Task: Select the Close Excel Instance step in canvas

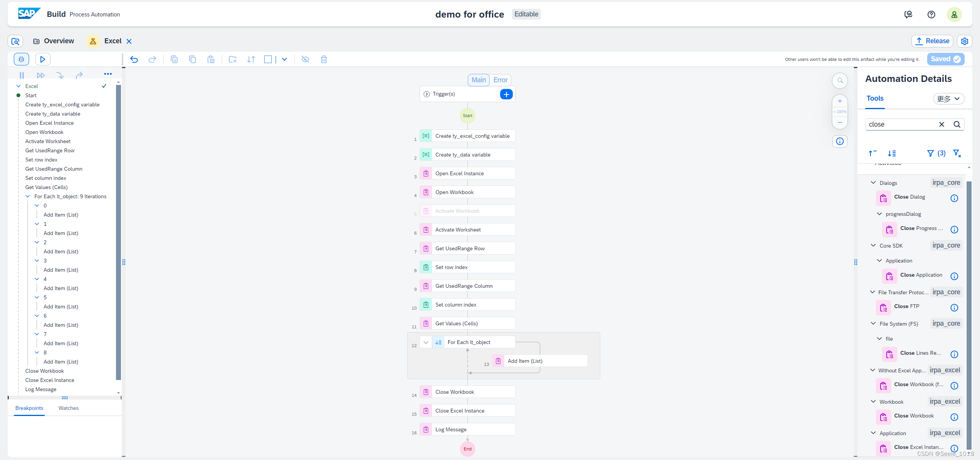Action: (x=467, y=411)
